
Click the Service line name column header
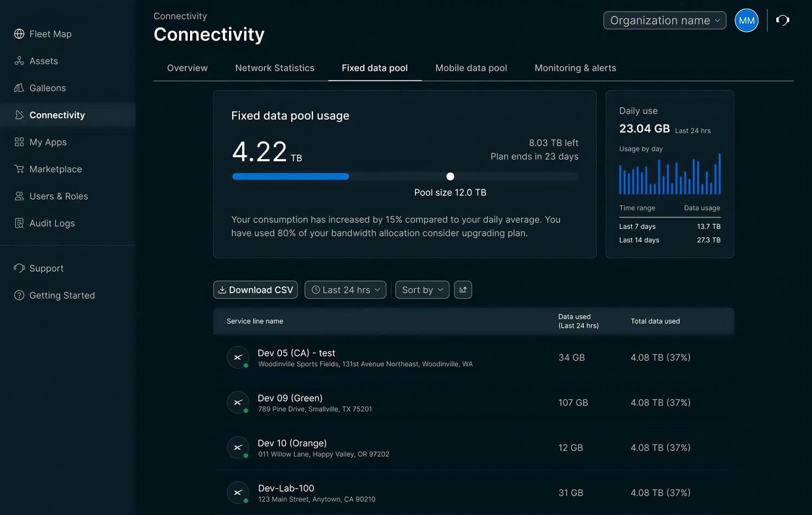(x=255, y=321)
